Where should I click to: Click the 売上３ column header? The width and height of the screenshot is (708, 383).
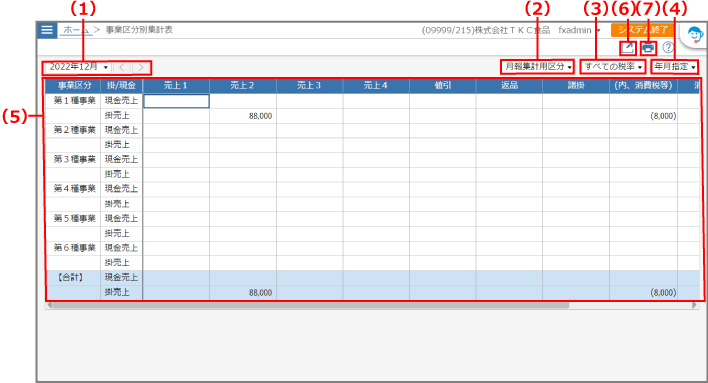(309, 85)
